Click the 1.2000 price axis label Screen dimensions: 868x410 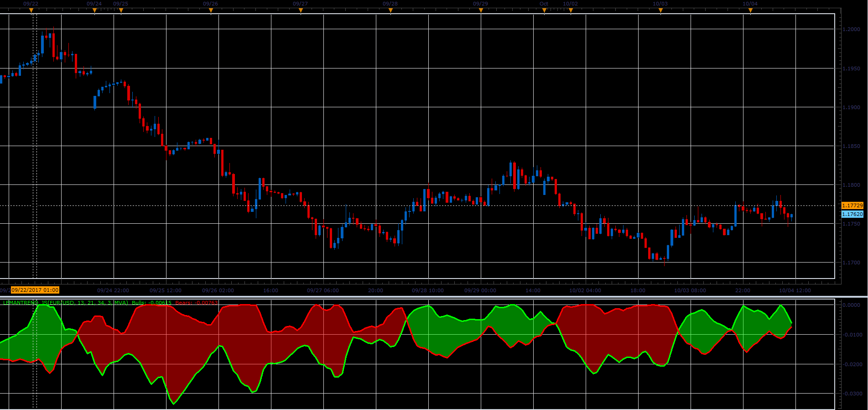coord(851,29)
